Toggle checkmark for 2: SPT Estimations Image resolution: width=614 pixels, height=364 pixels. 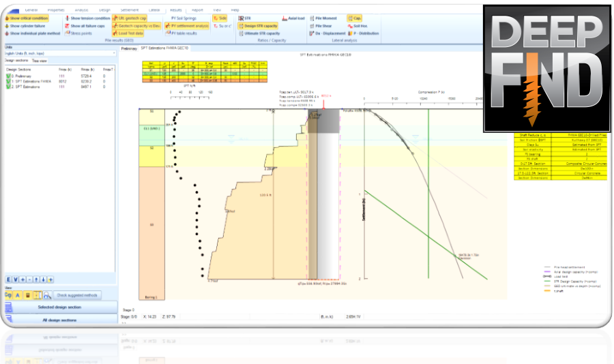[x=8, y=87]
